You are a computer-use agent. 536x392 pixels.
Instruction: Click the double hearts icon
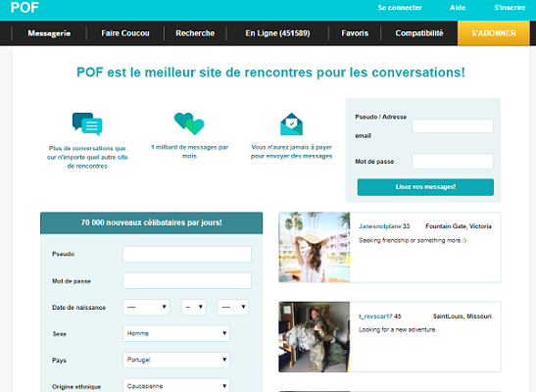[189, 123]
